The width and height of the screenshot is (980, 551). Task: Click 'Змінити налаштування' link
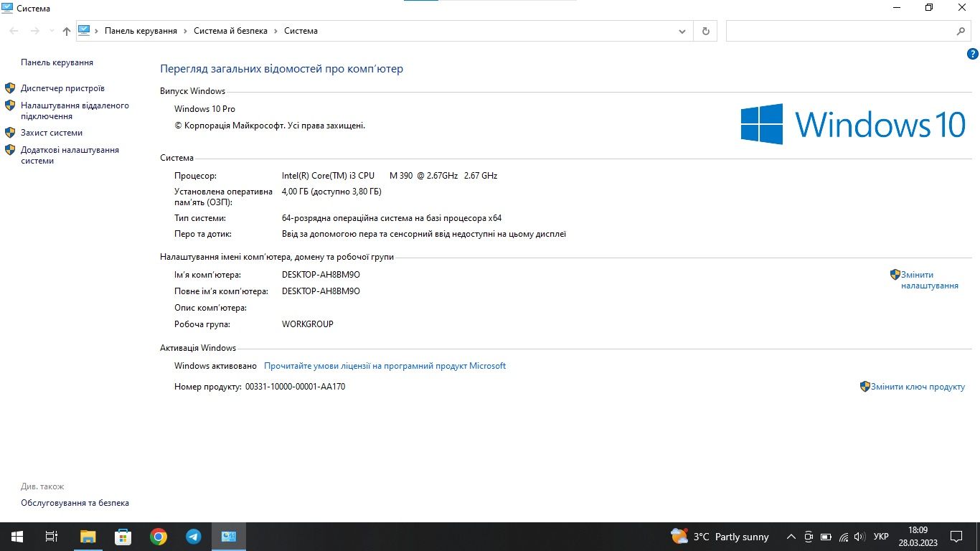pos(930,280)
